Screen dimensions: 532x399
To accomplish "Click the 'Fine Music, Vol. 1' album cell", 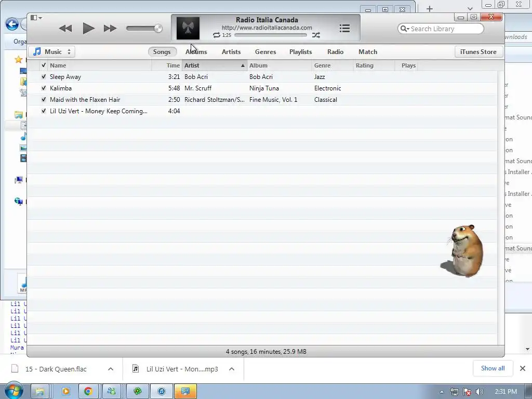I will [x=273, y=100].
